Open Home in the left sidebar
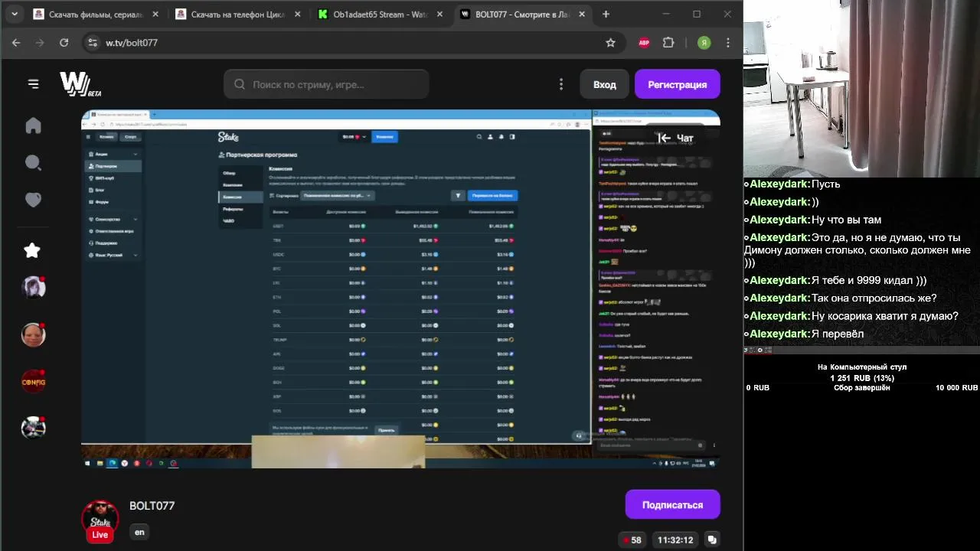Viewport: 980px width, 551px height. [33, 126]
